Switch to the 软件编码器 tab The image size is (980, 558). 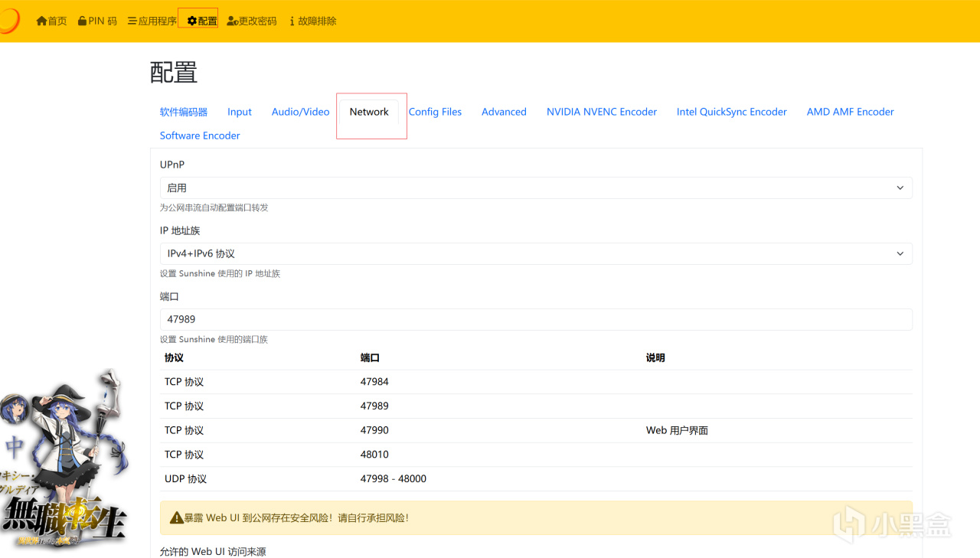pyautogui.click(x=184, y=112)
